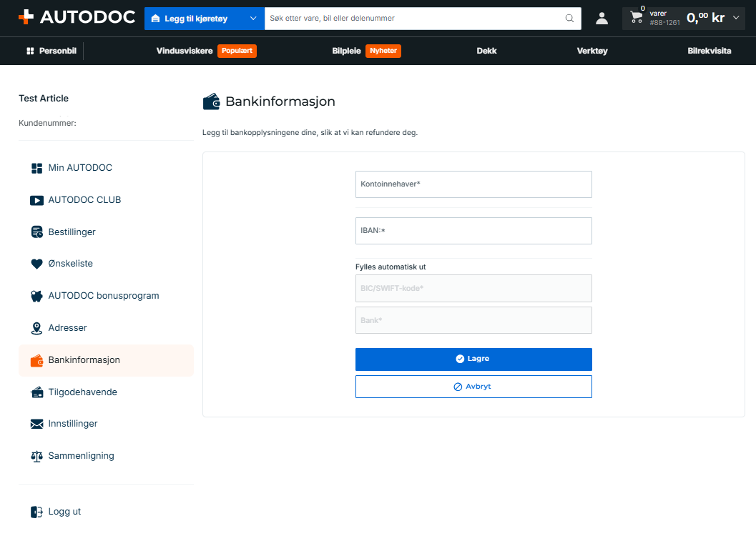Click the AUTODOC CLUB play icon

tap(36, 200)
